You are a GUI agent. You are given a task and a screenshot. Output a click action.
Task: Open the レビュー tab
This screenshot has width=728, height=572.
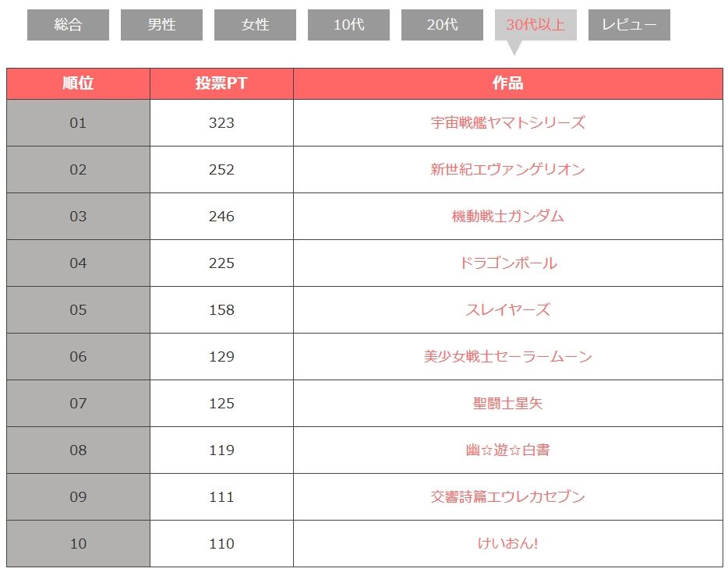click(x=629, y=25)
